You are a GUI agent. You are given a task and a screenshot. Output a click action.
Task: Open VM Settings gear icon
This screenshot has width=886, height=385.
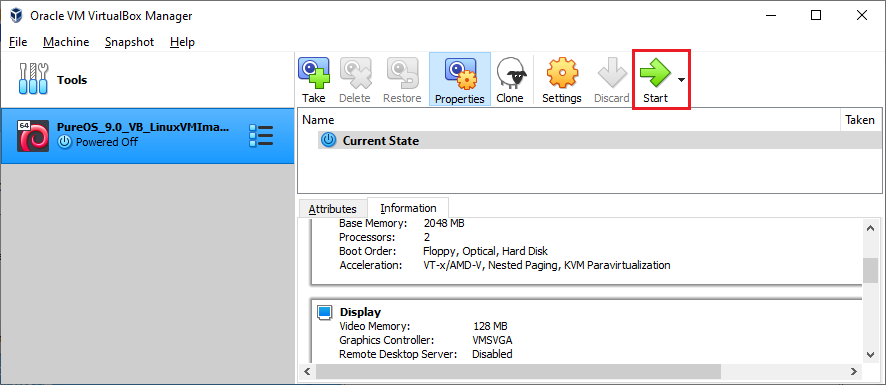(x=562, y=73)
